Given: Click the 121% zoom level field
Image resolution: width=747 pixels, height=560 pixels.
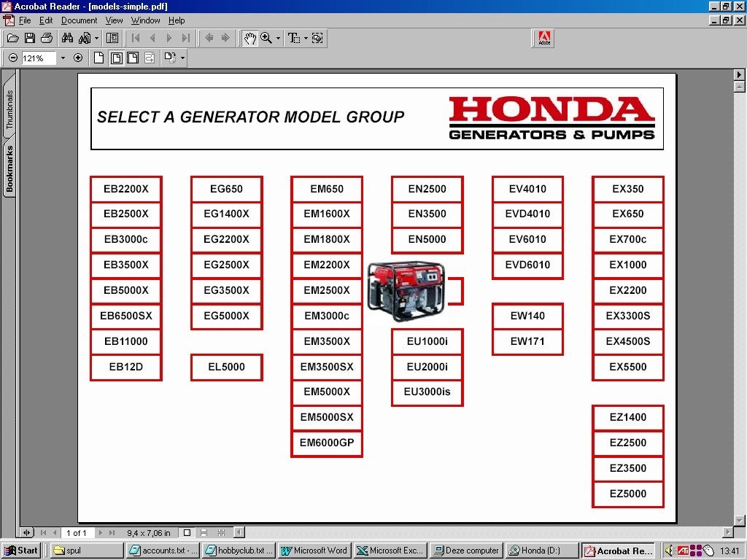Looking at the screenshot, I should [x=39, y=58].
